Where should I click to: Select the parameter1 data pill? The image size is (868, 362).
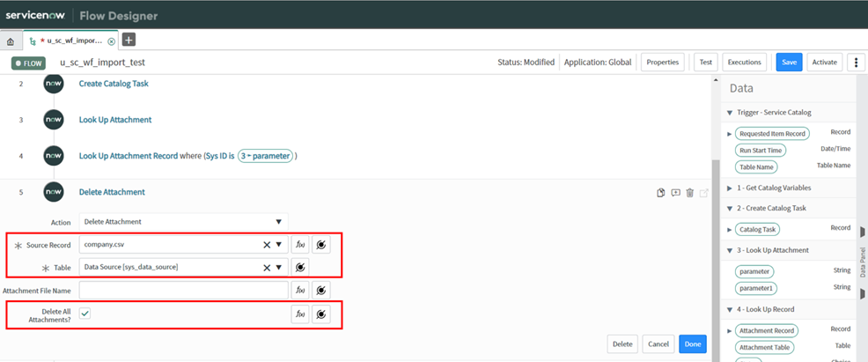(x=757, y=288)
